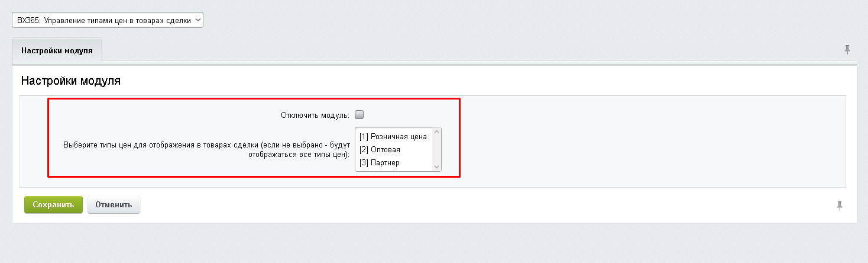Viewport: 868px width, 263px height.
Task: Select the [3] Партнер price type
Action: 379,162
